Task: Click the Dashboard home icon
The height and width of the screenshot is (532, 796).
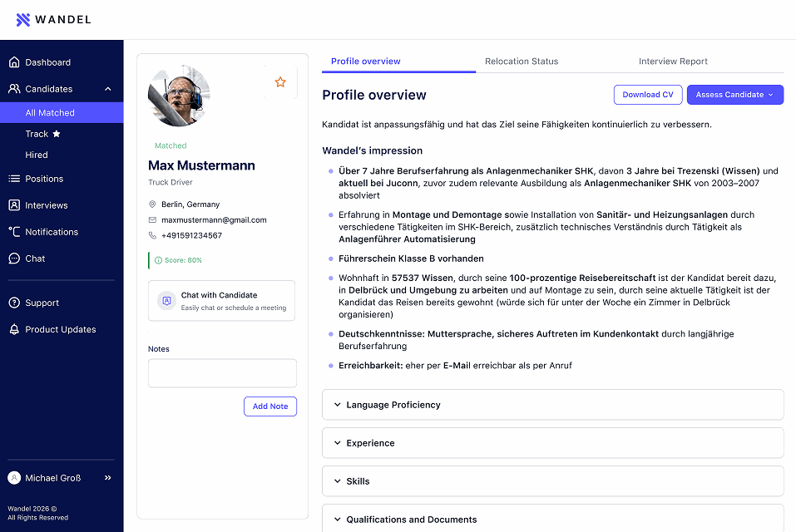Action: 14,62
